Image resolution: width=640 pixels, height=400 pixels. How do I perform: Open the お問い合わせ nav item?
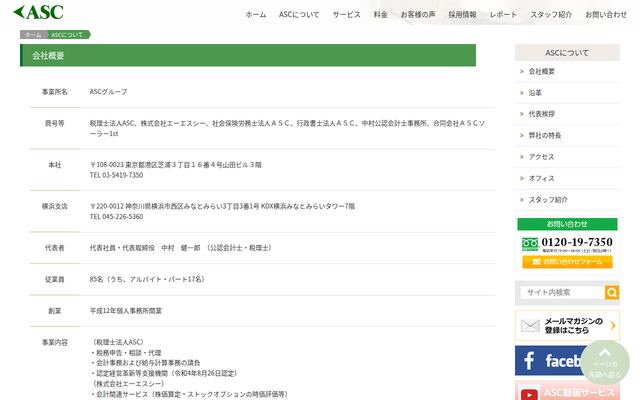[606, 15]
